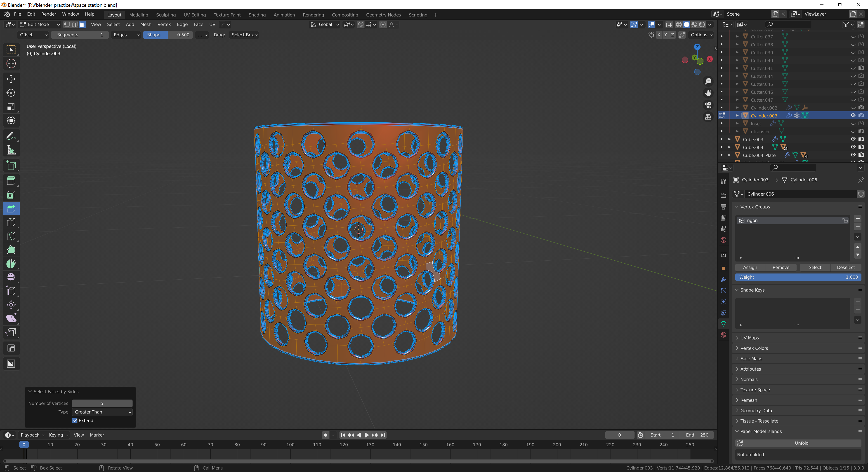This screenshot has height=472, width=868.
Task: Adjust the vertex group Weight slider
Action: [x=798, y=277]
